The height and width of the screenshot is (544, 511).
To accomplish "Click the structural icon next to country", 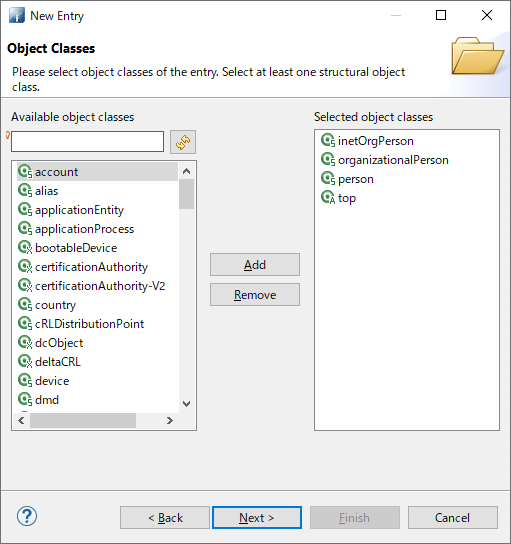I will click(25, 305).
